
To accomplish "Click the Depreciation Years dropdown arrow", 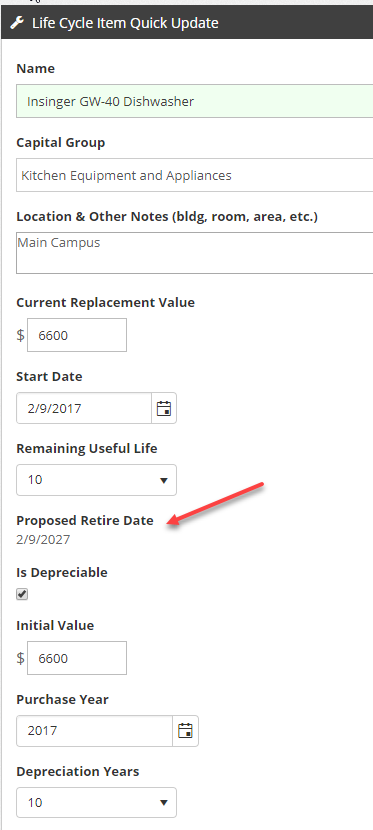I will click(x=163, y=803).
